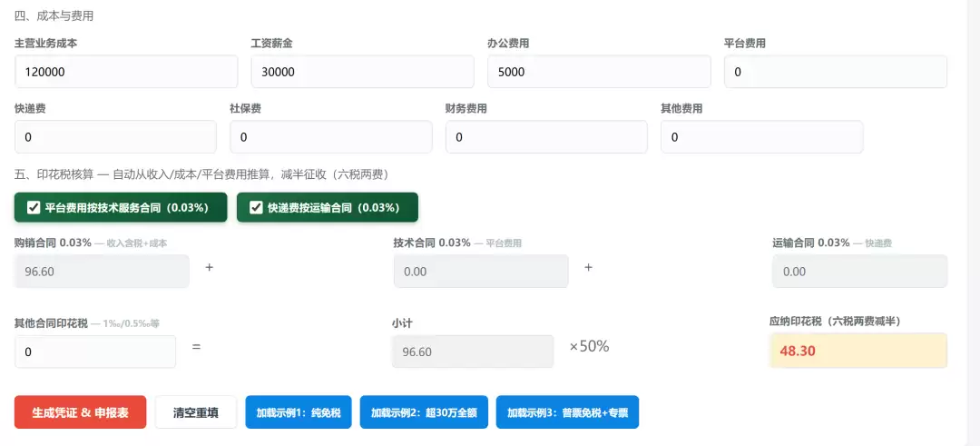980x446 pixels.
Task: Click the 应纳印花税 highlighted result field
Action: [x=858, y=351]
